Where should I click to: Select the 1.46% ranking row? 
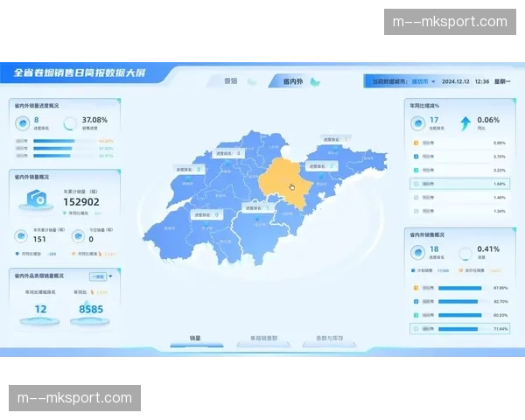point(459,198)
